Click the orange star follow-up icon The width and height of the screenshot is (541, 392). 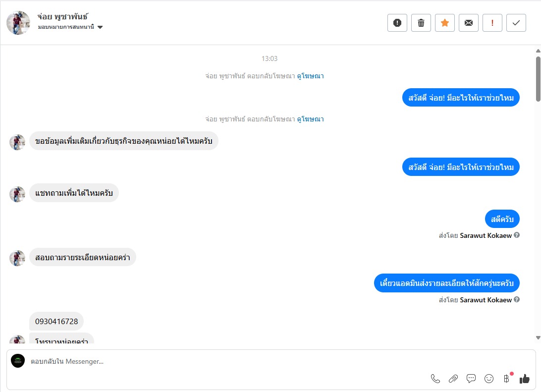445,23
